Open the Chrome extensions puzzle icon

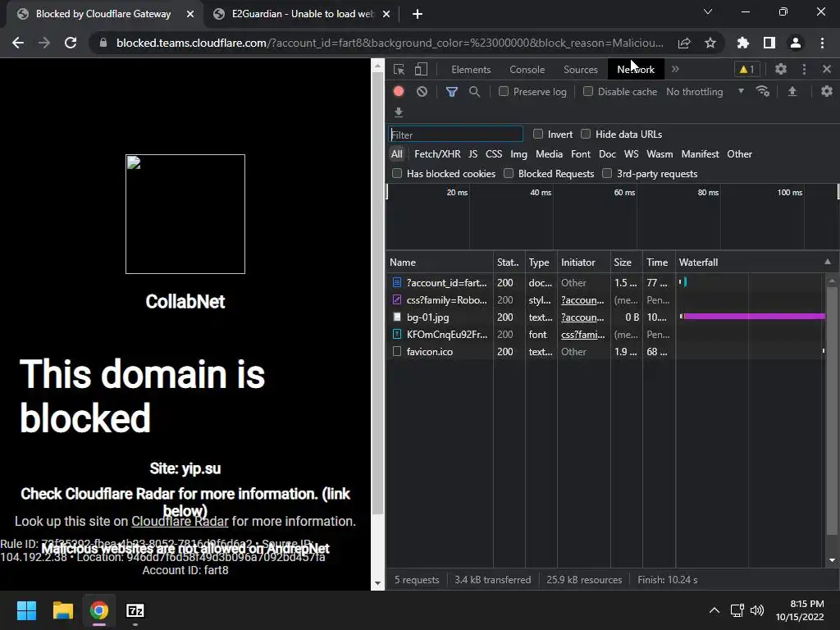point(743,43)
